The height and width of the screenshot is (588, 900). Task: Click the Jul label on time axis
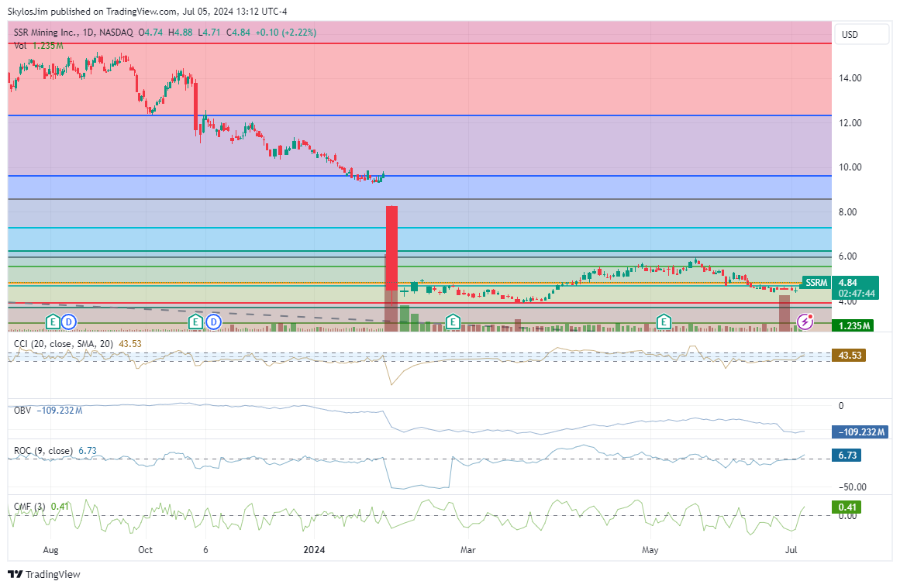tap(791, 549)
